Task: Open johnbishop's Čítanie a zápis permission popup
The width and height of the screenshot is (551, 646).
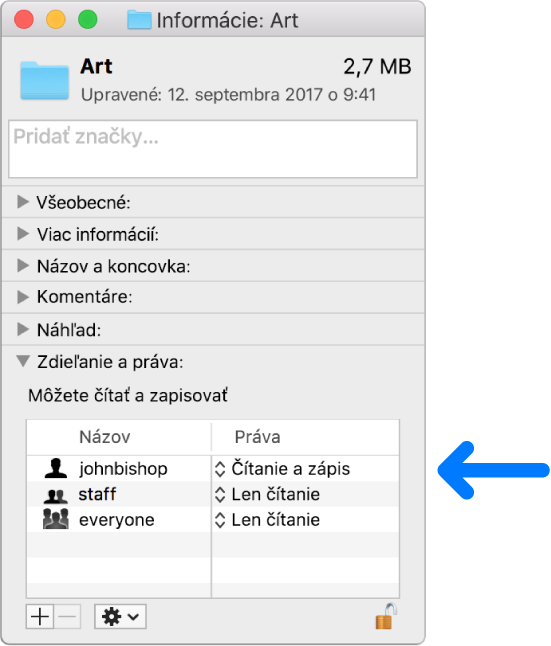Action: 283,469
